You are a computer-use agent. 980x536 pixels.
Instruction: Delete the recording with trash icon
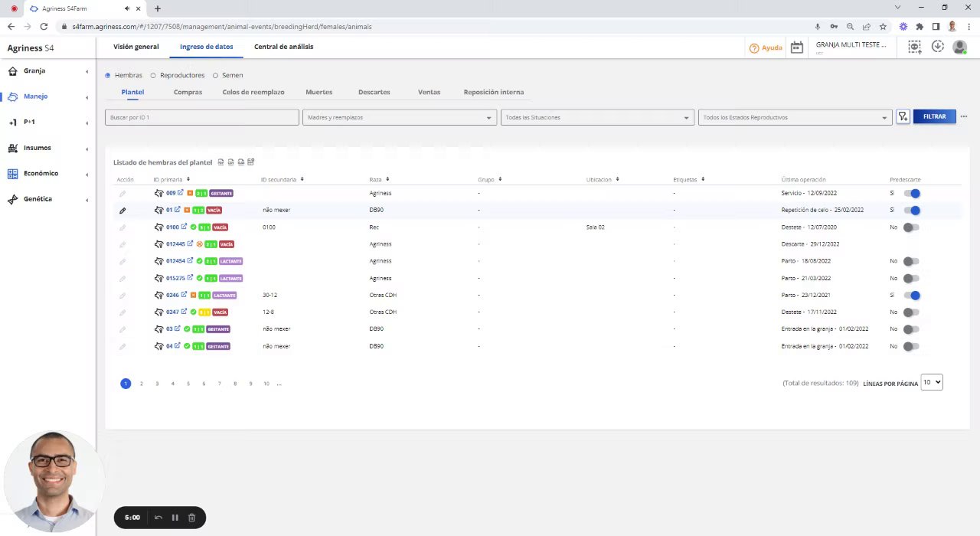pyautogui.click(x=191, y=518)
